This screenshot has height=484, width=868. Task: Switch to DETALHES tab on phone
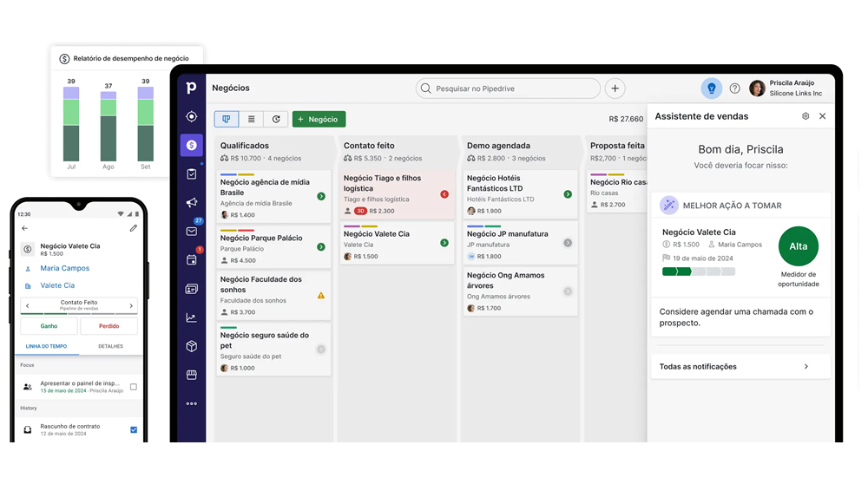point(111,346)
